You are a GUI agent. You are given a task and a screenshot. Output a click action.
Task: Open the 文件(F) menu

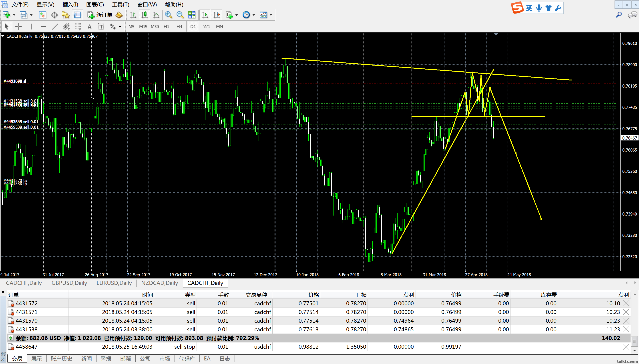click(x=20, y=4)
